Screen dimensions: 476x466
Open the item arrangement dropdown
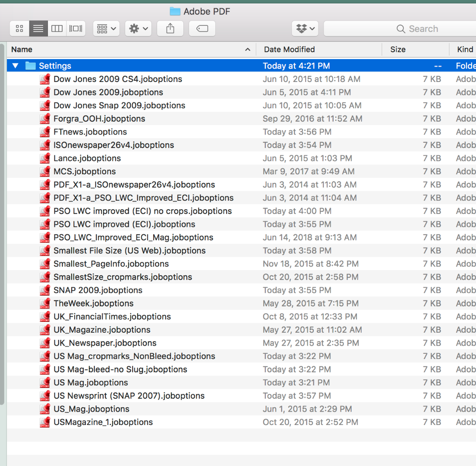click(x=106, y=28)
